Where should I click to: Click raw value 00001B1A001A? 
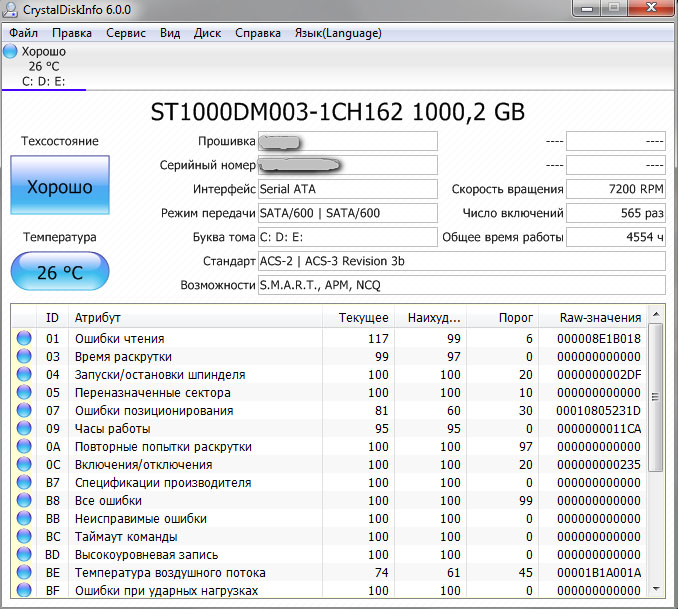click(599, 573)
